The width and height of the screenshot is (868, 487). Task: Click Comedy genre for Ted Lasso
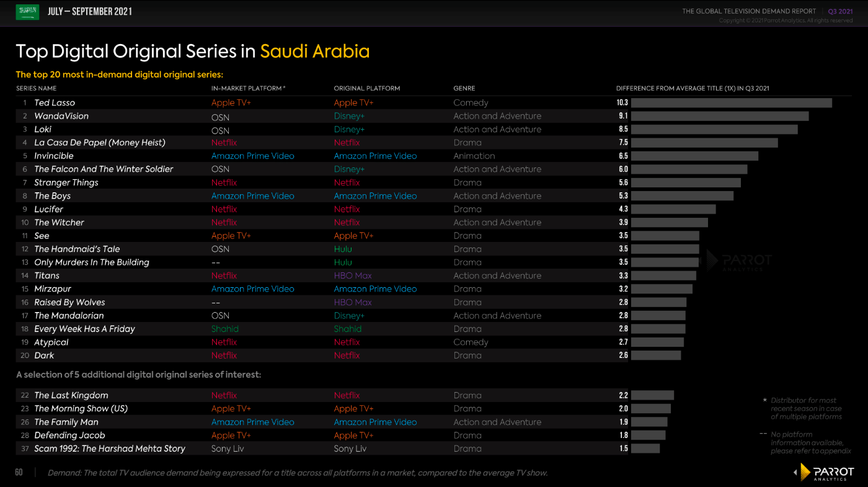click(x=471, y=103)
